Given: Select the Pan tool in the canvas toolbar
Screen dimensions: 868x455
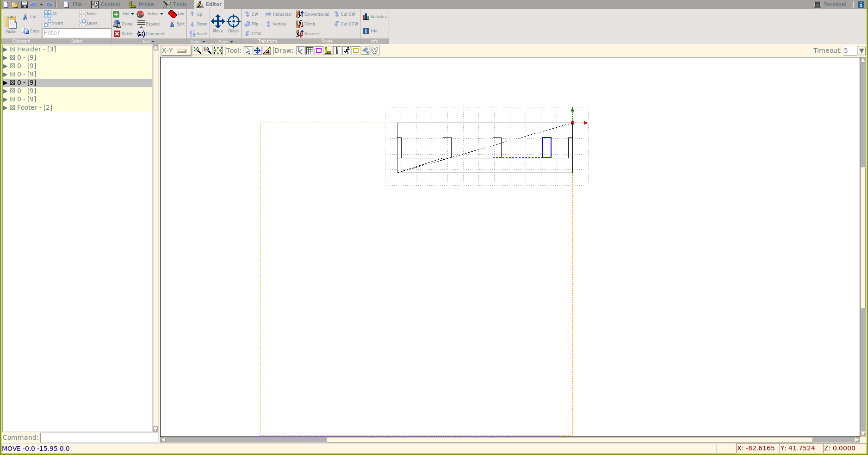Looking at the screenshot, I should 257,50.
